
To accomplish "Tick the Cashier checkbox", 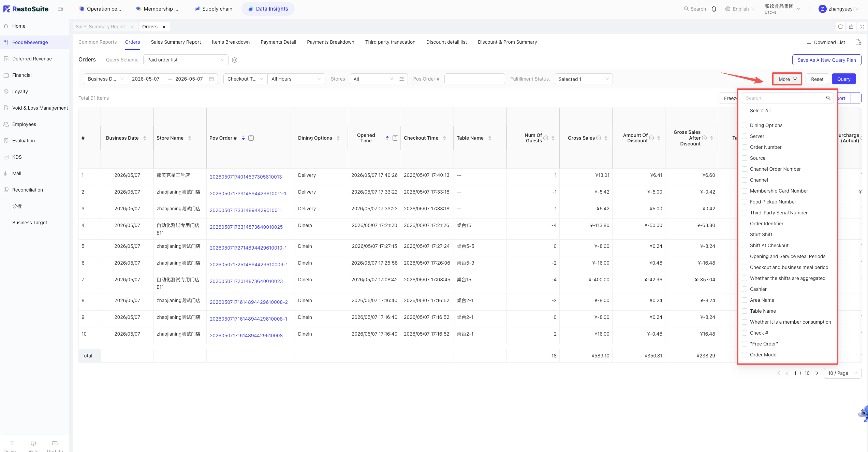I will pyautogui.click(x=745, y=289).
